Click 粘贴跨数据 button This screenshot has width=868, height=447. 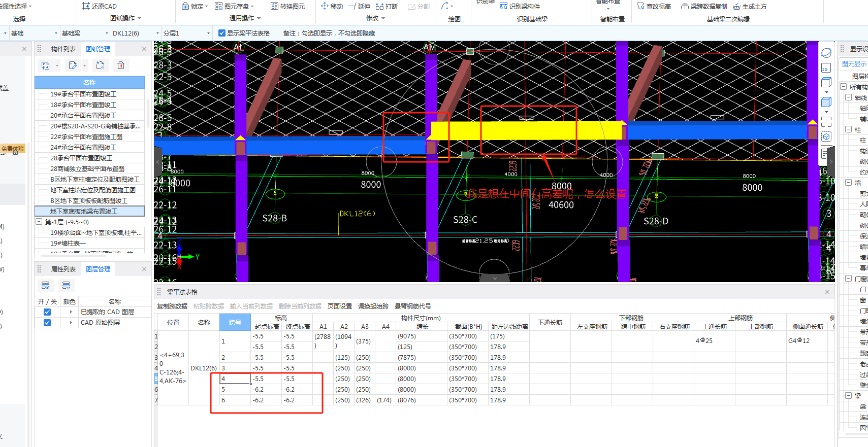209,306
